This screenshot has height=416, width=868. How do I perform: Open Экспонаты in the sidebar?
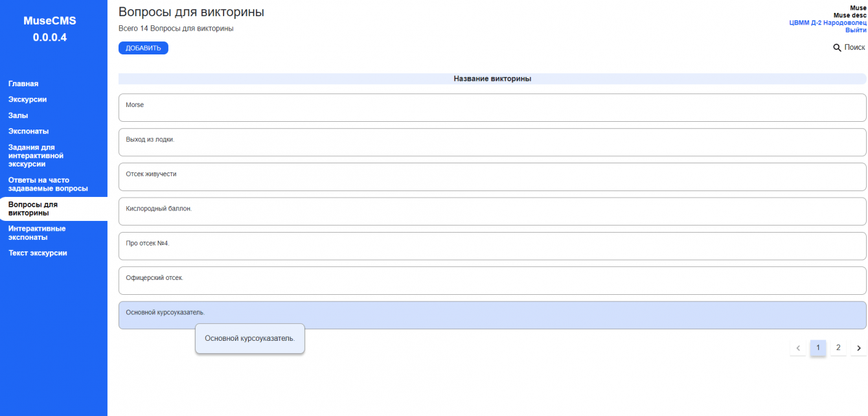[x=29, y=132]
